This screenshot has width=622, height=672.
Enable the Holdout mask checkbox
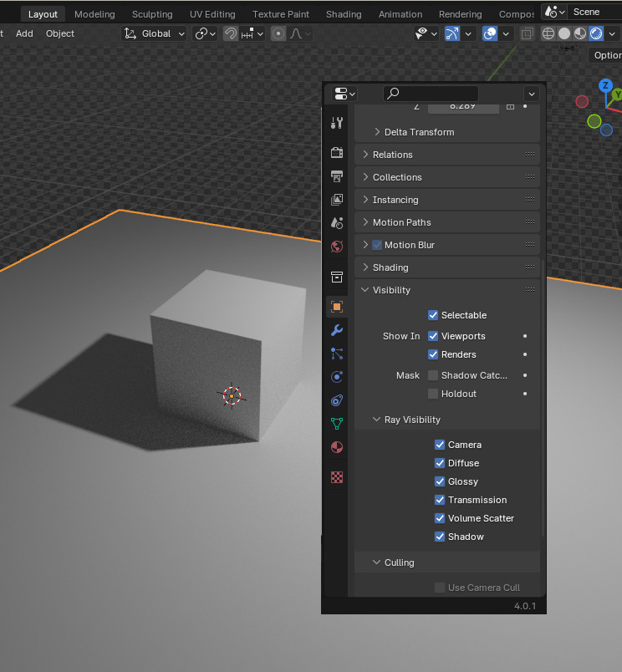coord(433,394)
